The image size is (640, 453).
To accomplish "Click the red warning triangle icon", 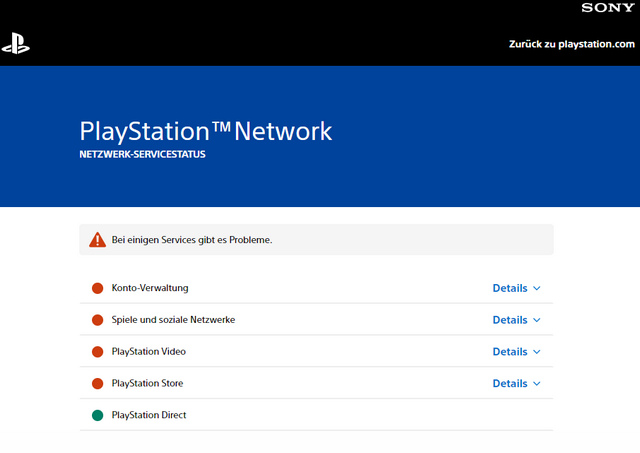I will point(98,240).
